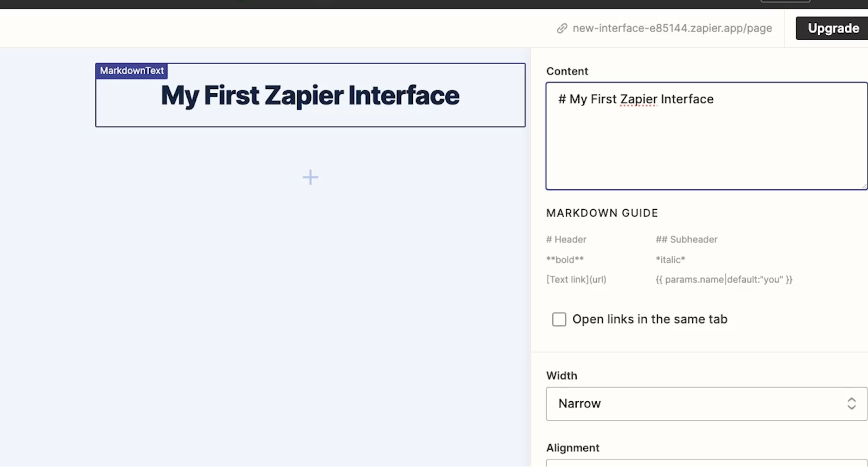Viewport: 868px width, 467px height.
Task: Click the link icon beside the page URL
Action: 562,28
